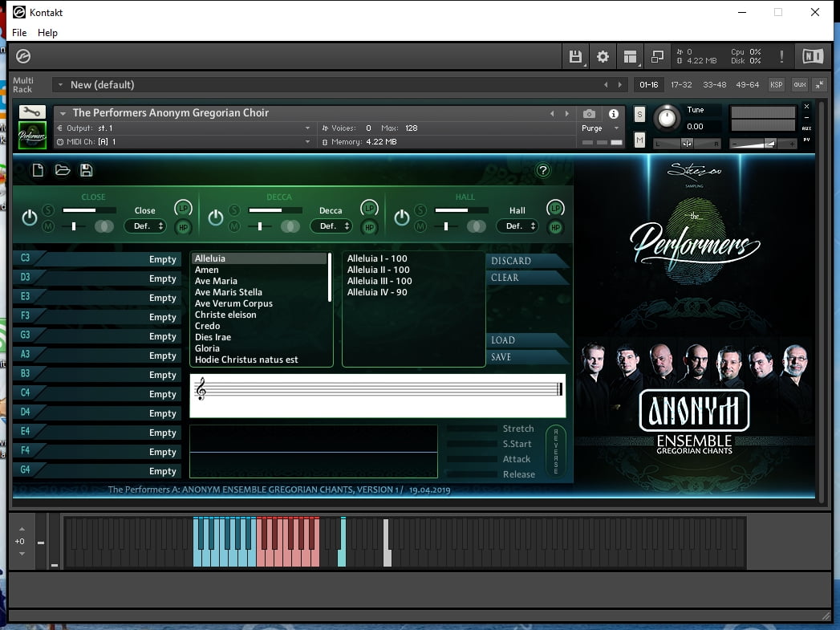Screen dimensions: 840x630
Task: Click the Tune knob
Action: click(x=667, y=117)
